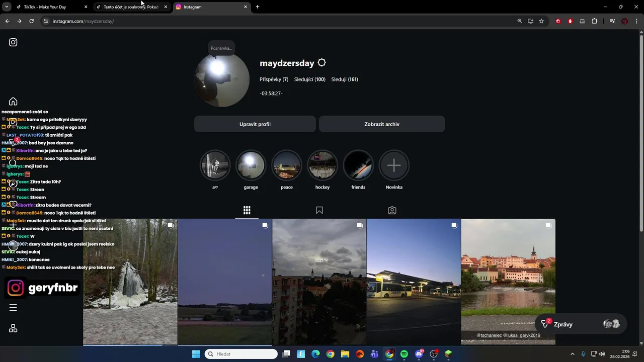
Task: Open the red hand ad-blocker extension
Action: click(570, 21)
